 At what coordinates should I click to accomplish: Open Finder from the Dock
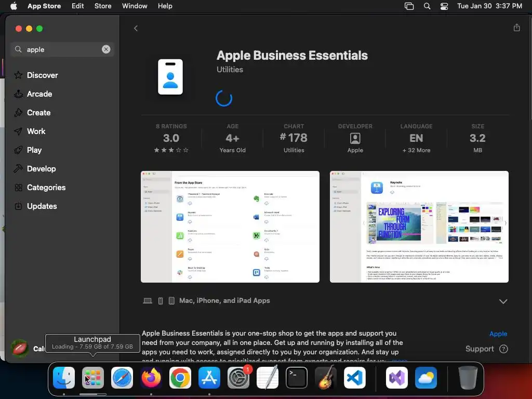point(64,378)
